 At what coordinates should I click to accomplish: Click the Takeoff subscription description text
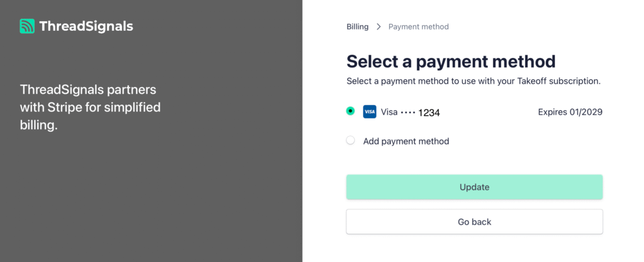(474, 81)
